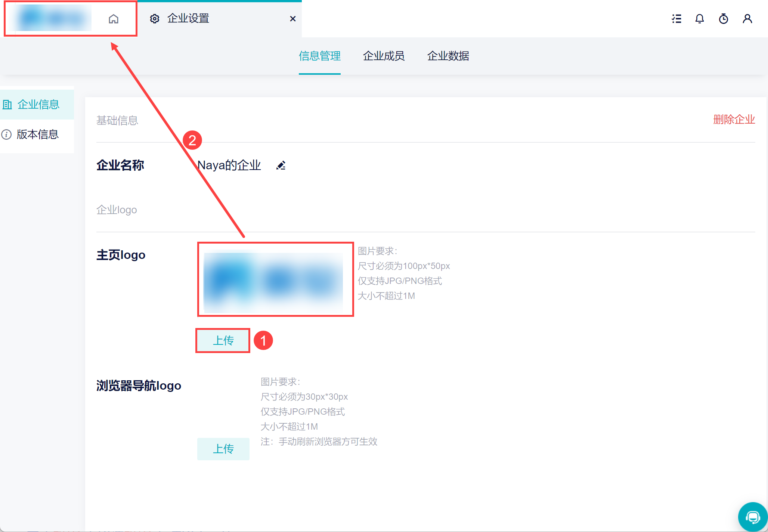Switch to the 企业成员 tab
The height and width of the screenshot is (532, 768).
(x=384, y=56)
